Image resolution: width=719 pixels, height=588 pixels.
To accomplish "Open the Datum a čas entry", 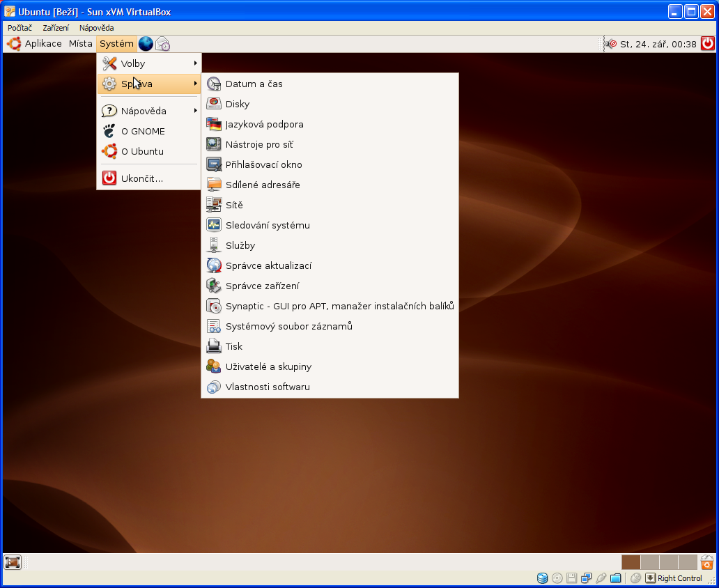I will pos(330,84).
